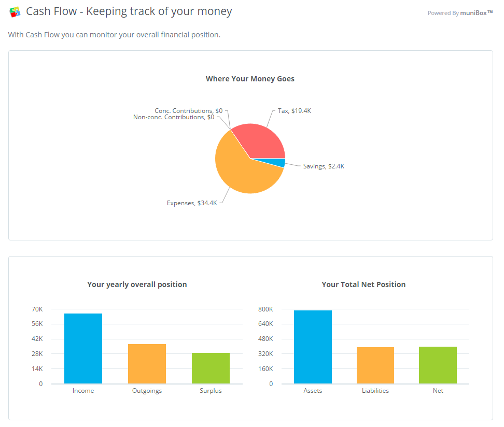The height and width of the screenshot is (427, 504).
Task: Click the "Non-conc. Contributions, $0" label
Action: click(174, 117)
